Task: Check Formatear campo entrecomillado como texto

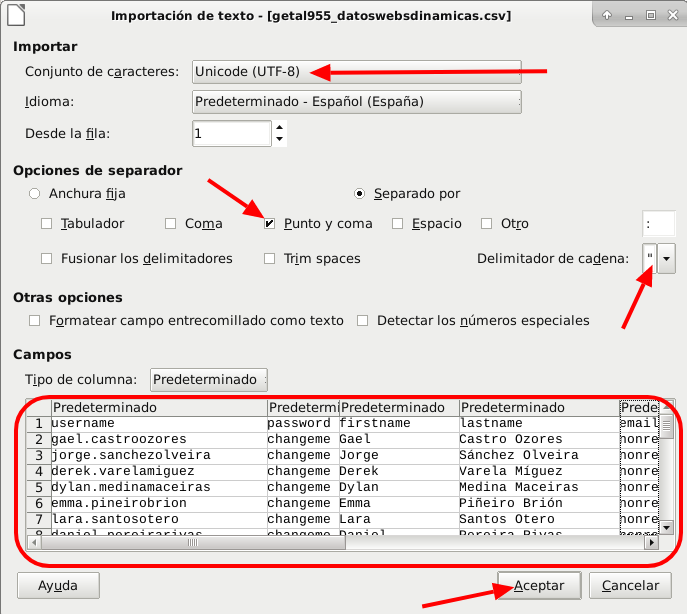Action: click(34, 321)
